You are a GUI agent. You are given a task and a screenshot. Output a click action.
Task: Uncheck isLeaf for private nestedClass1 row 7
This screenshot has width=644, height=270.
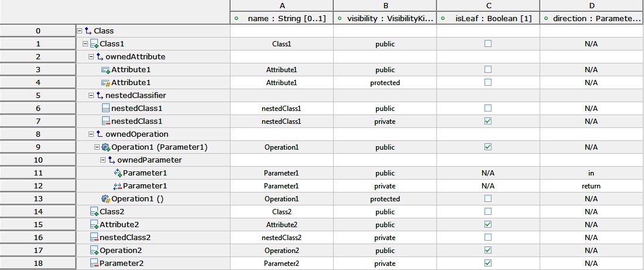[488, 122]
